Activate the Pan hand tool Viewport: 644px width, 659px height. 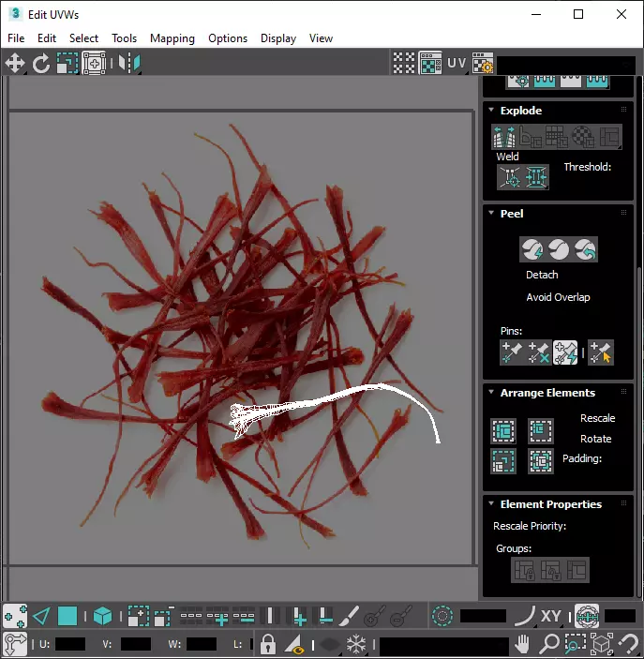click(522, 644)
